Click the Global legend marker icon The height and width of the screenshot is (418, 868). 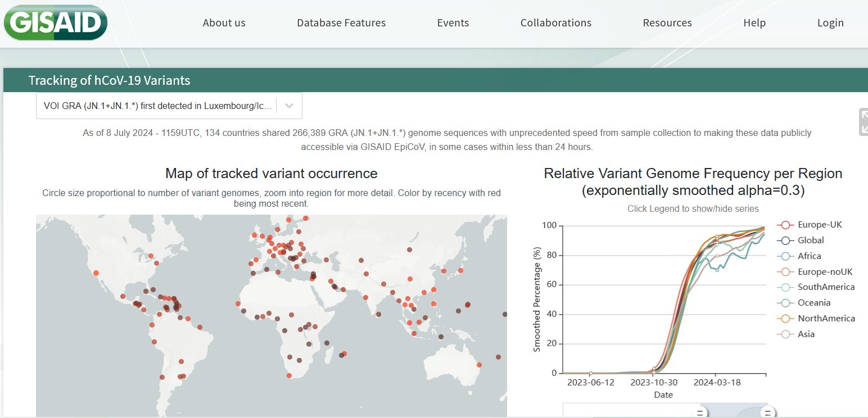785,240
